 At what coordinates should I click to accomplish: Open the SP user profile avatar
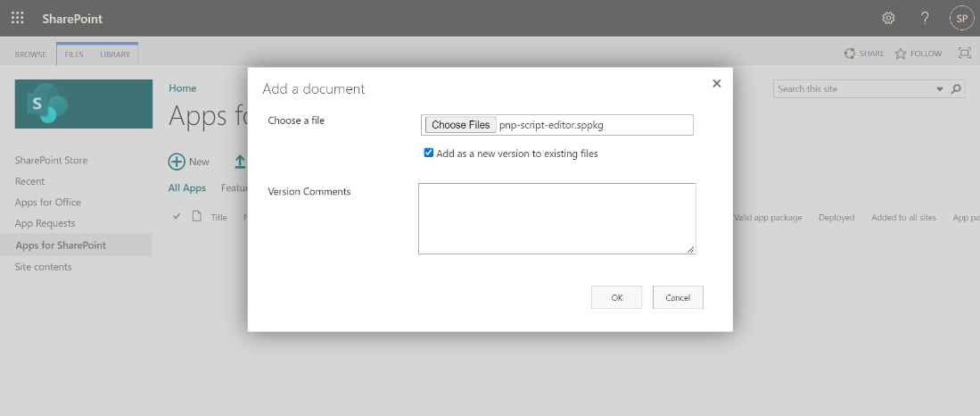[961, 18]
